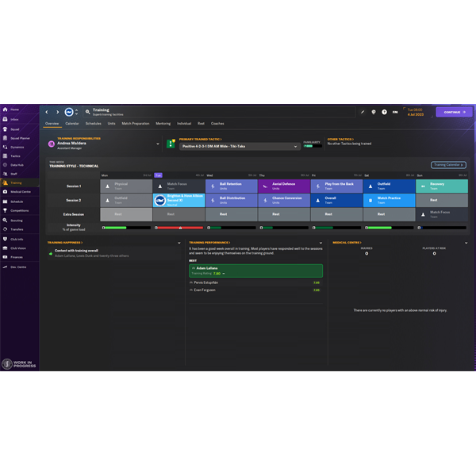The height and width of the screenshot is (476, 476).
Task: Select Thursday's Aerial Defence session
Action: click(283, 186)
